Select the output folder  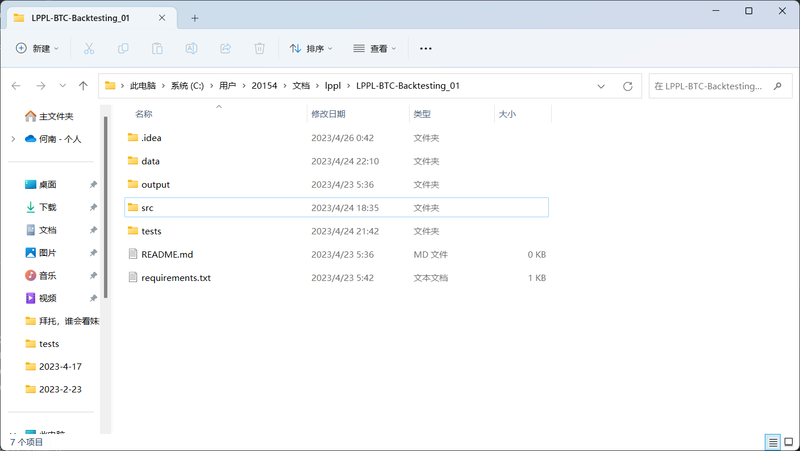point(337,185)
